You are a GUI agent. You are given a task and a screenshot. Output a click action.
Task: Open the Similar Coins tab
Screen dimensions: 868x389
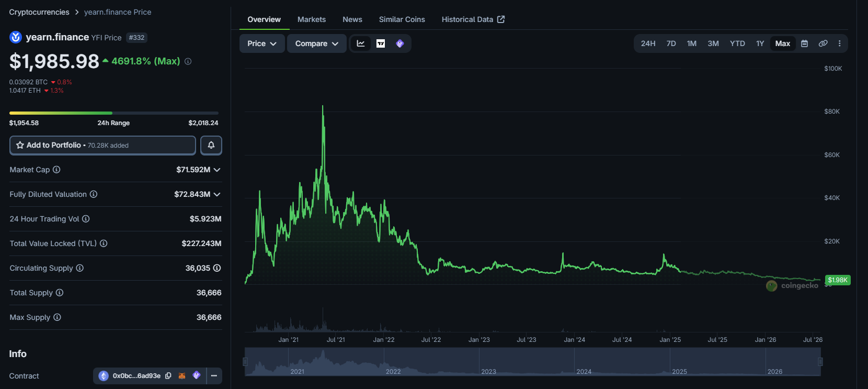pos(402,19)
